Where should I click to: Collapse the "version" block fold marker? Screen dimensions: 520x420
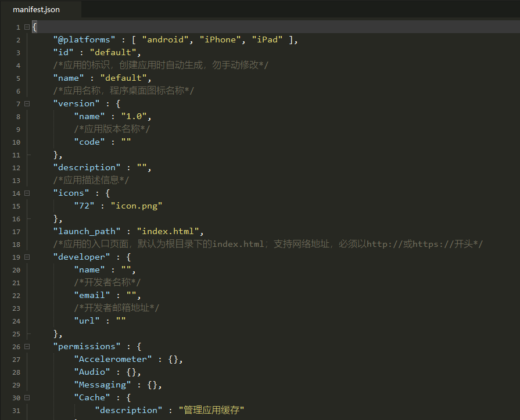(27, 104)
